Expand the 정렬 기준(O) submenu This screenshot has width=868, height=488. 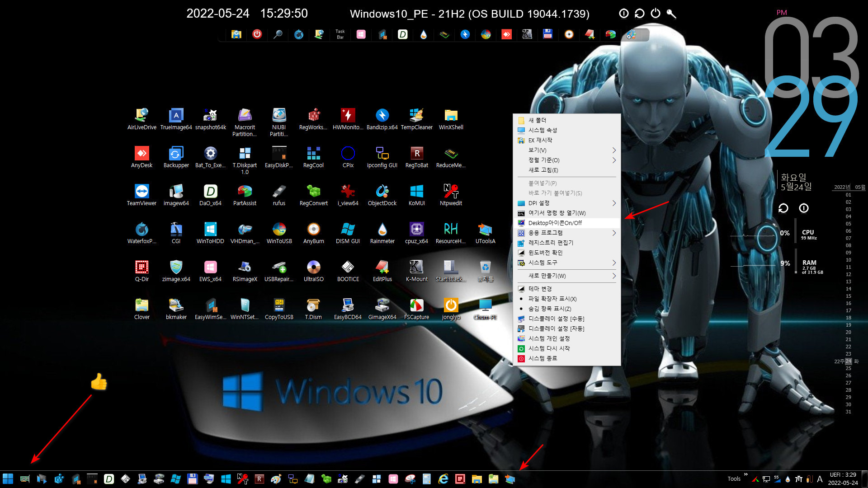[x=567, y=160]
